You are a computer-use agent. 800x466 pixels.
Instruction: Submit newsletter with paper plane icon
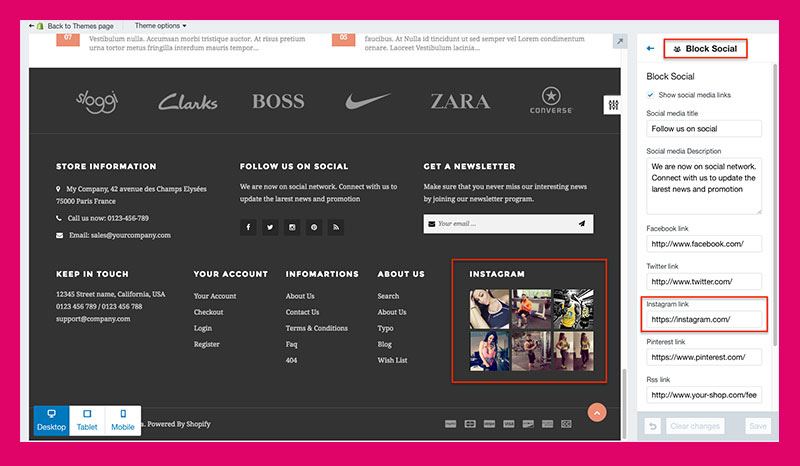point(581,224)
